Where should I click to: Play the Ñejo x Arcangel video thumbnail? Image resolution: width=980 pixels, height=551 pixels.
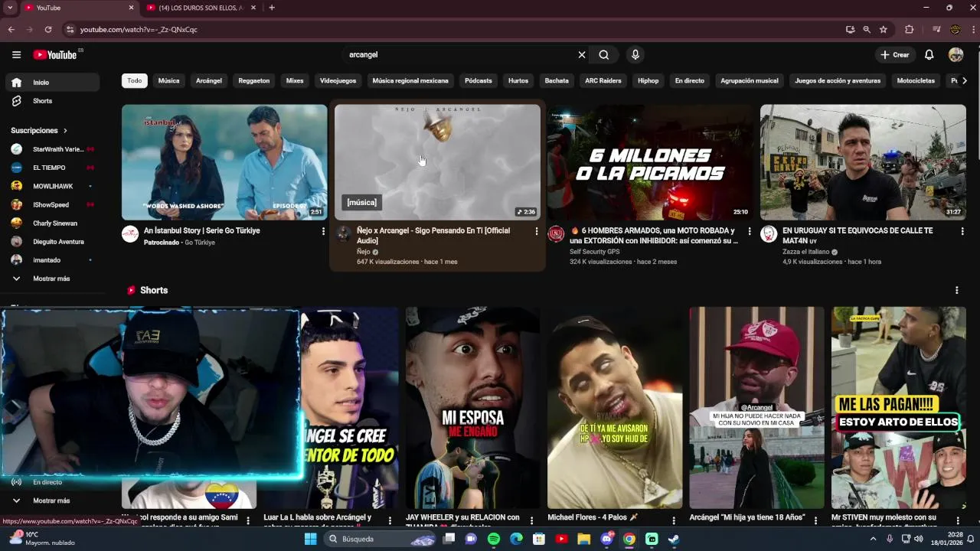point(437,162)
